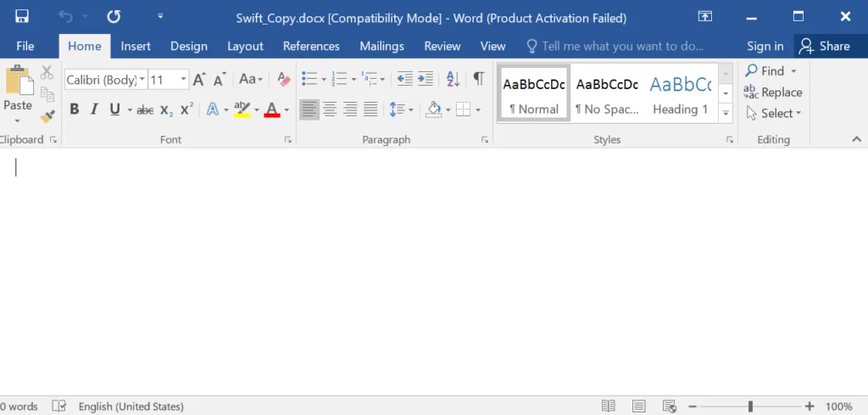
Task: Sort text with the A-Z icon
Action: [453, 79]
